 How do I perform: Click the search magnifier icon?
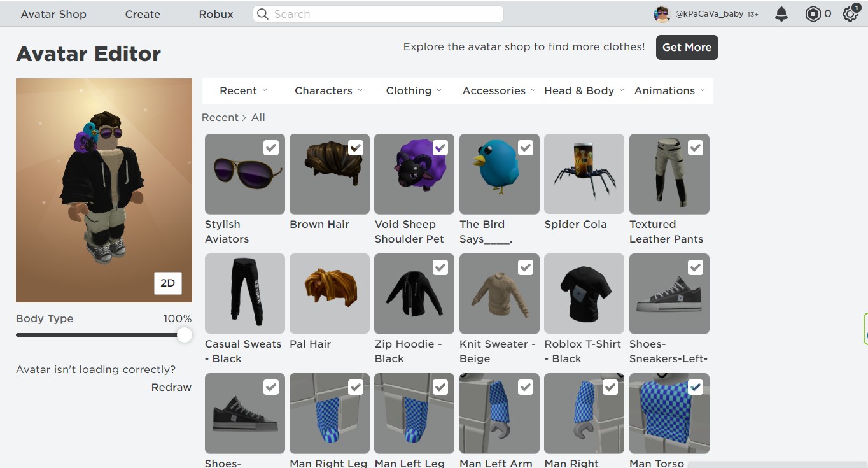pyautogui.click(x=262, y=14)
